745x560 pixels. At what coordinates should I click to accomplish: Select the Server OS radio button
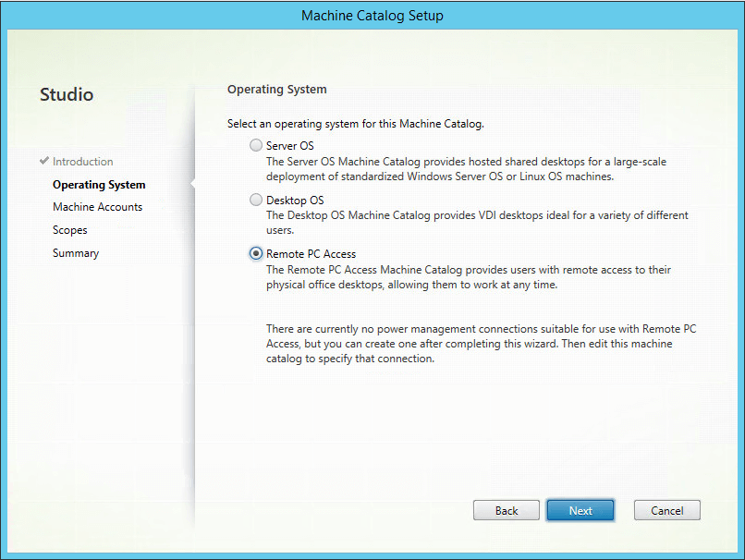256,145
